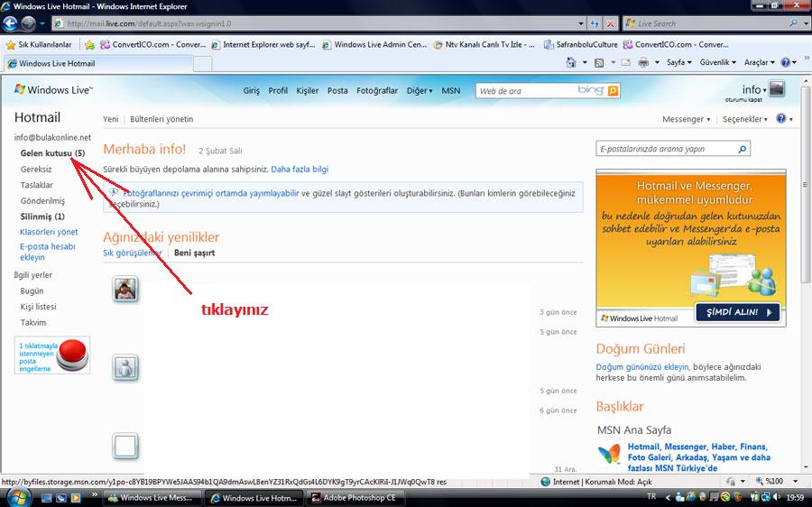The width and height of the screenshot is (812, 507).
Task: Click the Windows Live logo
Action: tap(53, 89)
